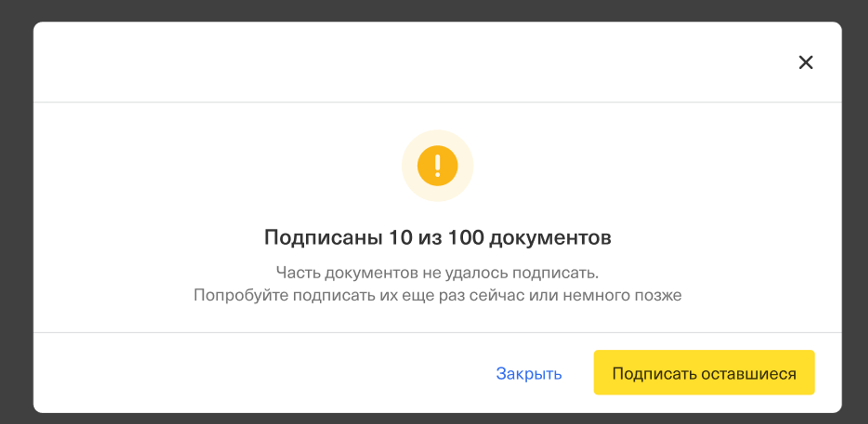Select the number "10" in the heading
The width and height of the screenshot is (868, 424).
[400, 238]
